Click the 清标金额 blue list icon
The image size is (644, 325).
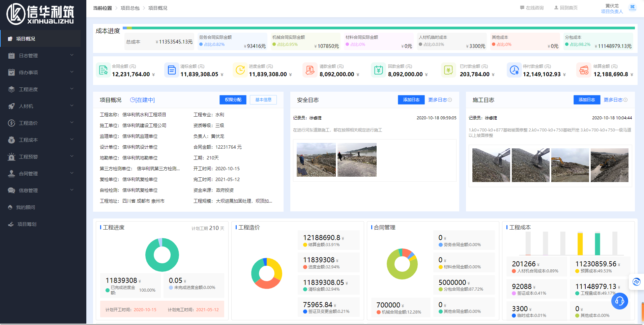point(172,70)
